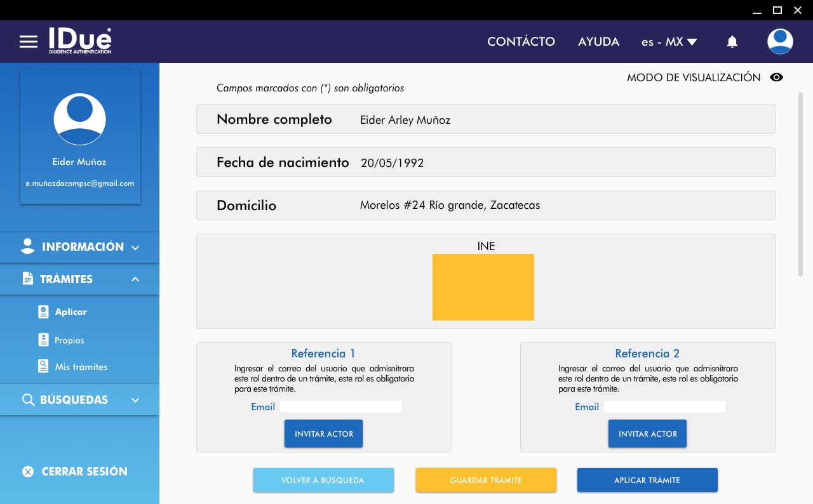Open the user avatar in top bar
The height and width of the screenshot is (504, 813).
point(780,42)
